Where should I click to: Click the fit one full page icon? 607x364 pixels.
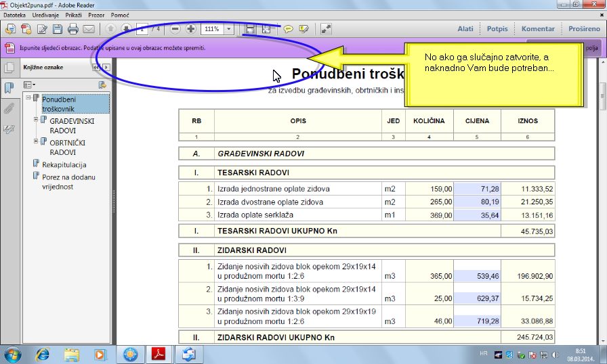[x=266, y=29]
